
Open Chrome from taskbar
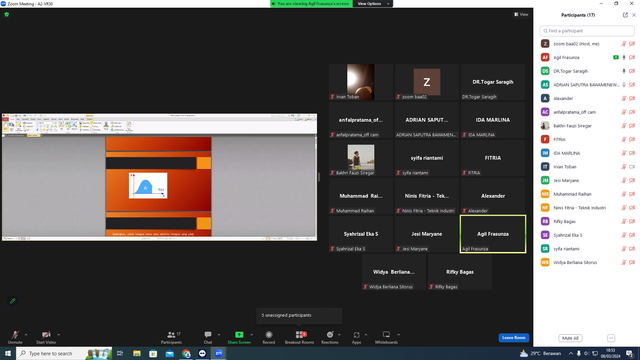point(186,353)
